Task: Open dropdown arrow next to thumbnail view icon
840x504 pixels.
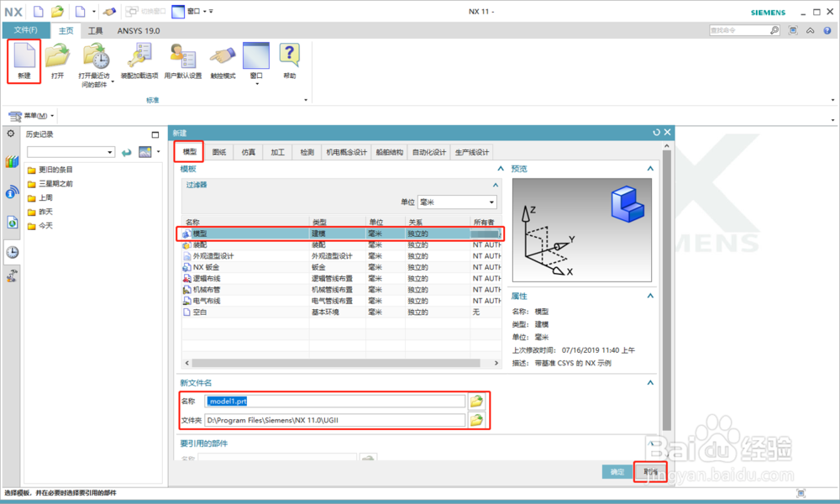Action: 159,152
